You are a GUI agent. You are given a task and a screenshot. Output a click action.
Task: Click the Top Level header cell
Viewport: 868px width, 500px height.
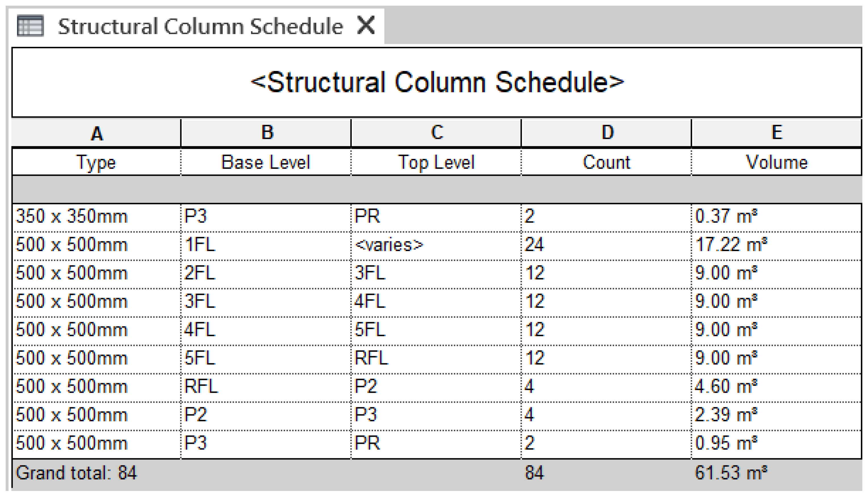click(x=436, y=162)
